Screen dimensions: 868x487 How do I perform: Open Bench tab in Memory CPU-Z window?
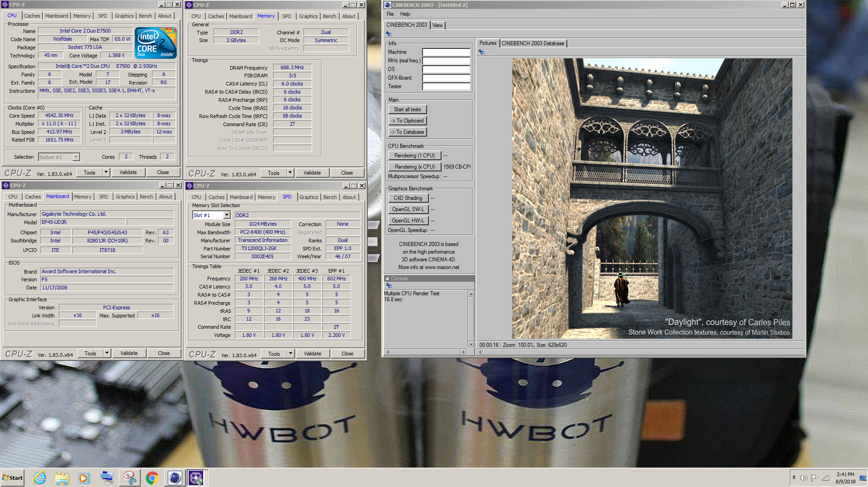[329, 16]
